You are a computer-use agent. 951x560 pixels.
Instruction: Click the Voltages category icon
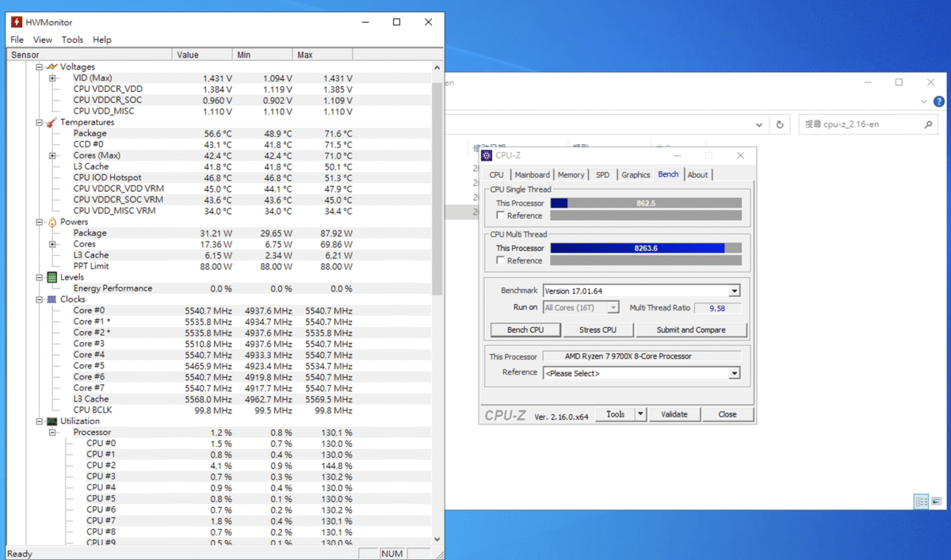[52, 67]
